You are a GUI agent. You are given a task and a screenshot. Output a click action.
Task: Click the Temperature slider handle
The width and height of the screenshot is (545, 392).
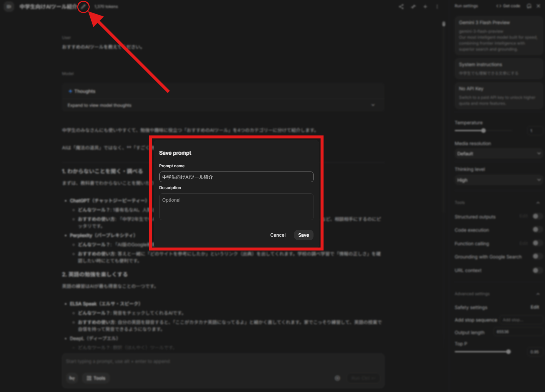[x=483, y=131]
